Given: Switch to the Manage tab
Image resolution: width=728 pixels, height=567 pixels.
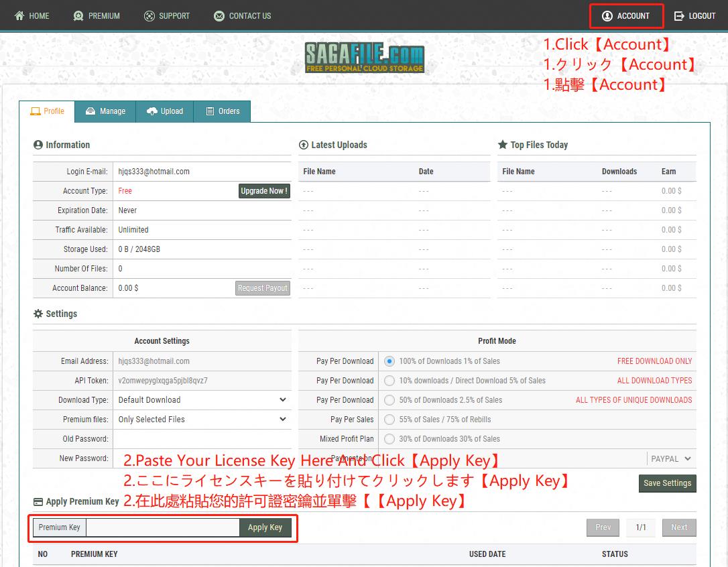Looking at the screenshot, I should pyautogui.click(x=105, y=111).
